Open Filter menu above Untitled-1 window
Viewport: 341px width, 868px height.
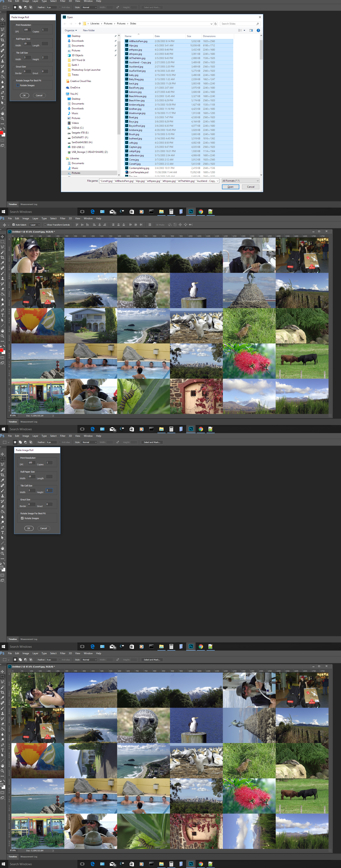pyautogui.click(x=63, y=218)
